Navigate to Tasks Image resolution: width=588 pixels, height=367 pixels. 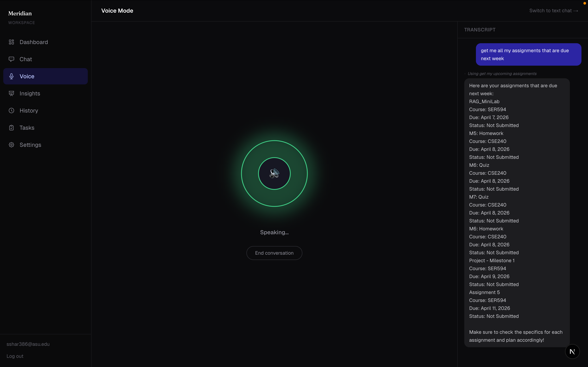point(27,128)
